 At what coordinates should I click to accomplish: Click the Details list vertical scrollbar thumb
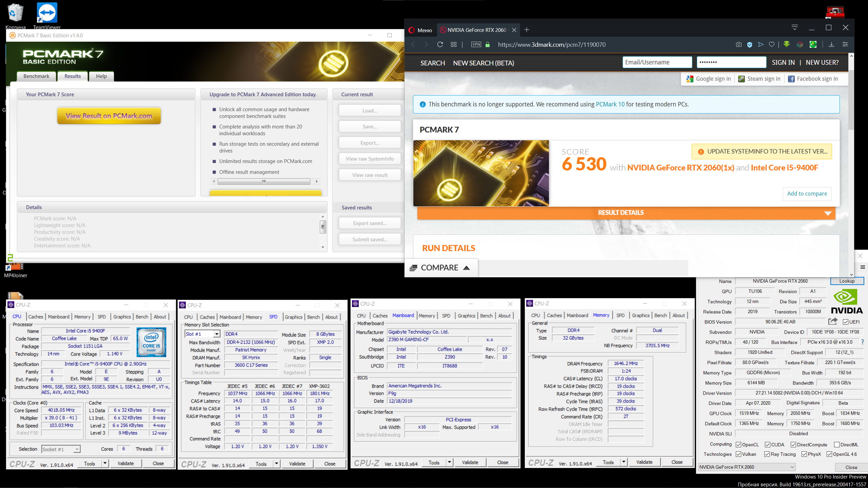coord(323,226)
